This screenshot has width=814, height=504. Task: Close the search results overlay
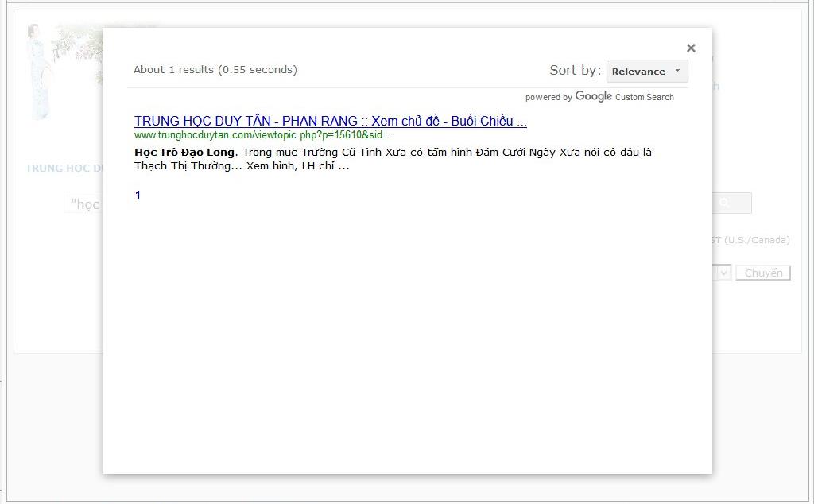tap(691, 48)
